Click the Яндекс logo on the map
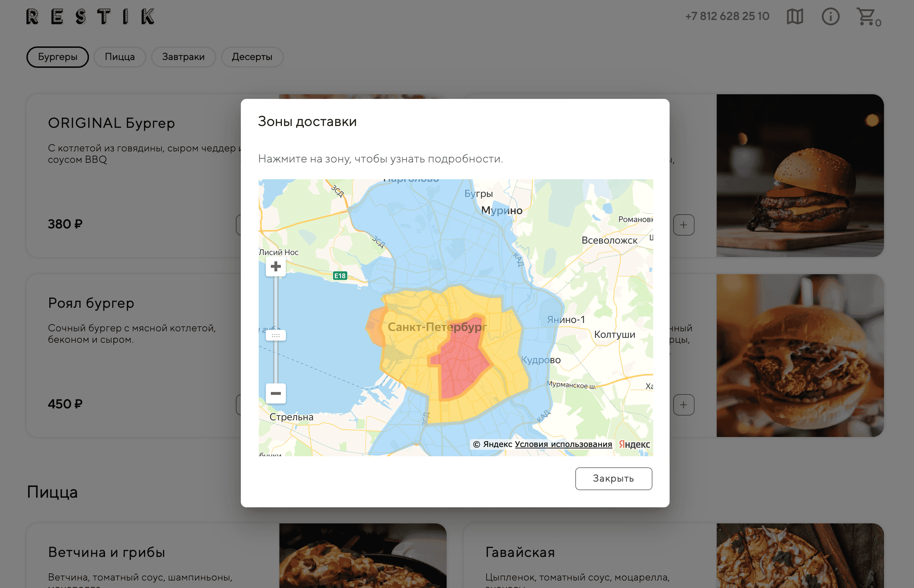This screenshot has height=588, width=914. tap(634, 444)
